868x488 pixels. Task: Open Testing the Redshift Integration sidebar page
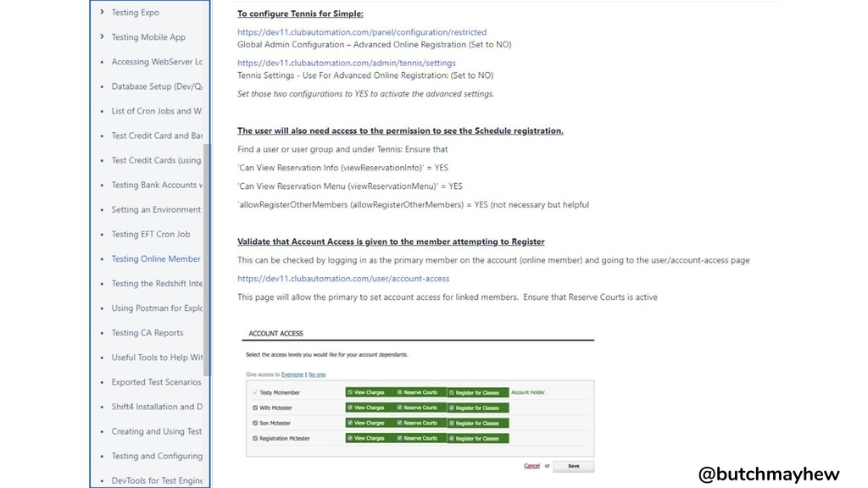point(157,283)
